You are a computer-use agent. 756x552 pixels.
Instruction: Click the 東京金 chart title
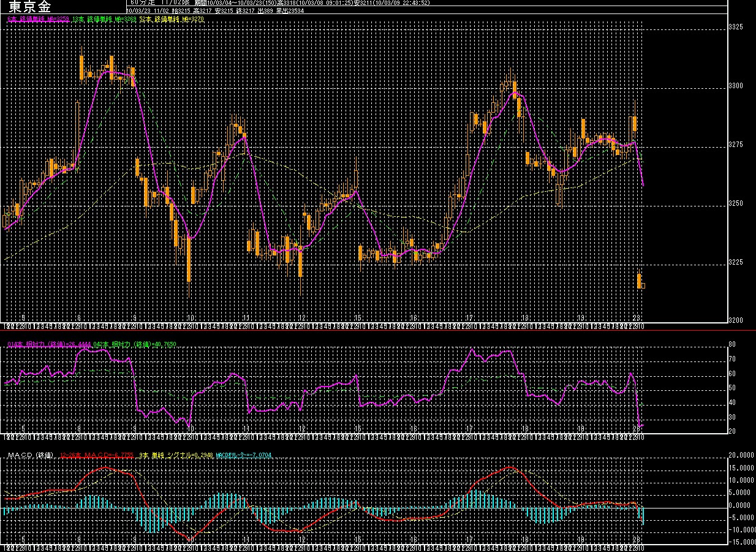pos(30,7)
